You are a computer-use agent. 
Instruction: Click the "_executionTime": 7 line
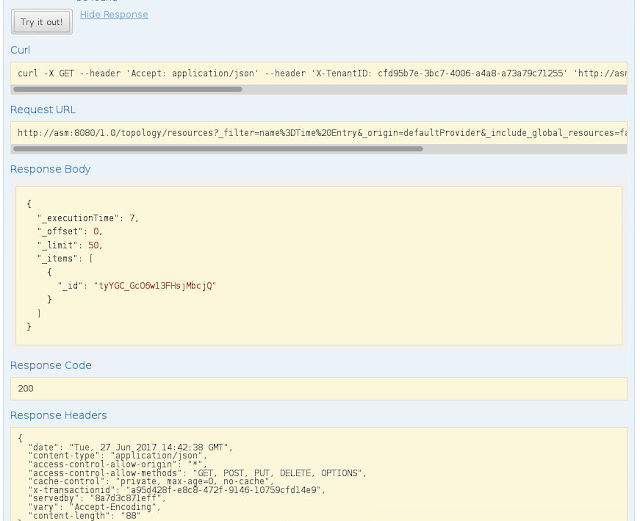point(88,218)
